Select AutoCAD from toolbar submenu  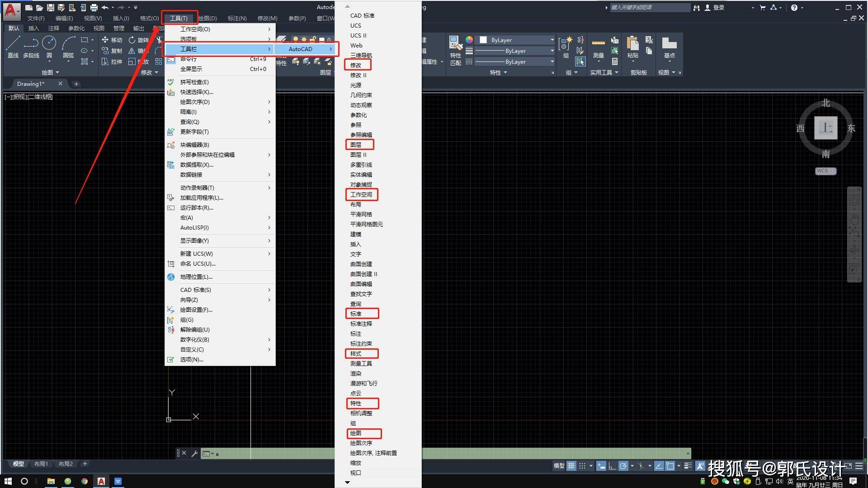(301, 49)
